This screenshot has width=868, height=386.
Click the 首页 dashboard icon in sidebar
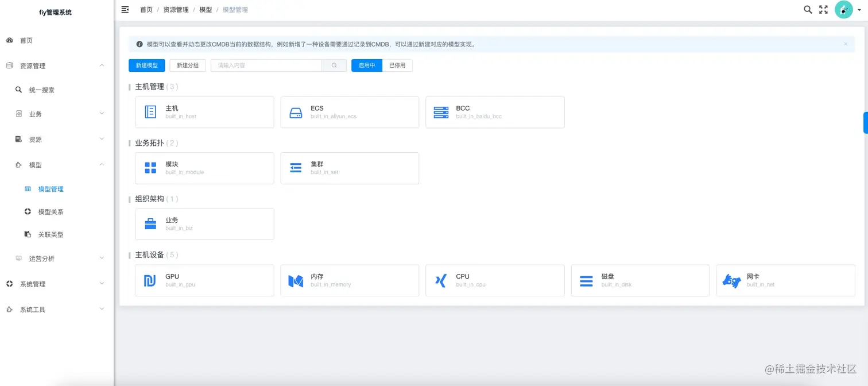[x=10, y=41]
